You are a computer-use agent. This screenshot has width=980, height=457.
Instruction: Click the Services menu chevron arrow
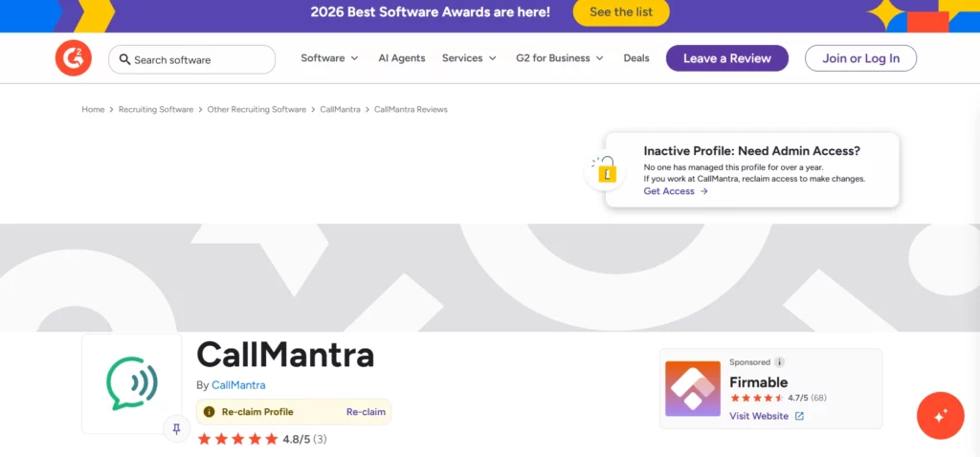click(493, 58)
